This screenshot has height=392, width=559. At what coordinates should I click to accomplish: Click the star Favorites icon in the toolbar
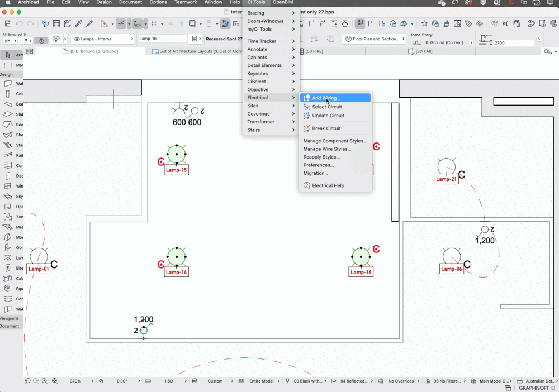click(424, 23)
